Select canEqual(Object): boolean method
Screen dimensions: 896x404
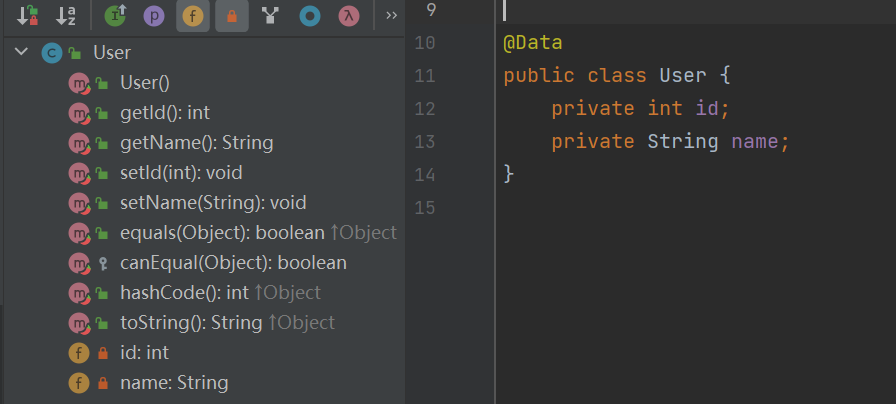pos(233,263)
